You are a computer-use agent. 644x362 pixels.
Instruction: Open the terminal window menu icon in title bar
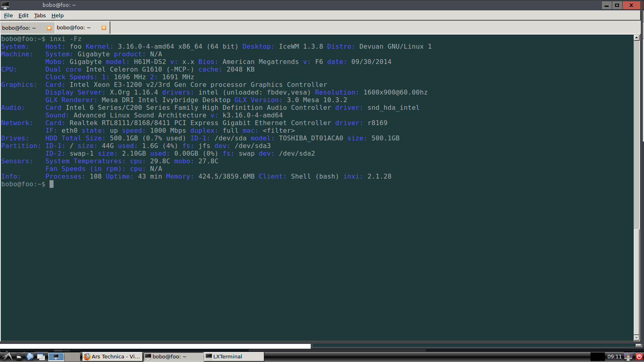point(5,5)
